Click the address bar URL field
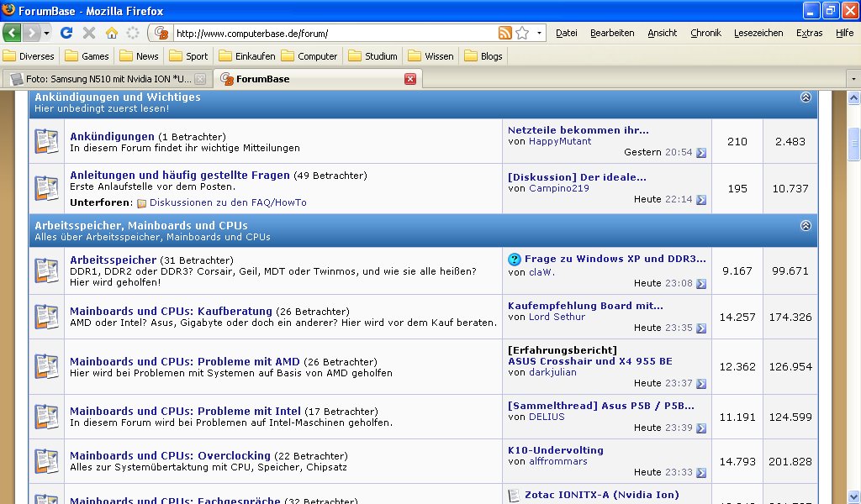Viewport: 861px width, 504px height. point(335,34)
